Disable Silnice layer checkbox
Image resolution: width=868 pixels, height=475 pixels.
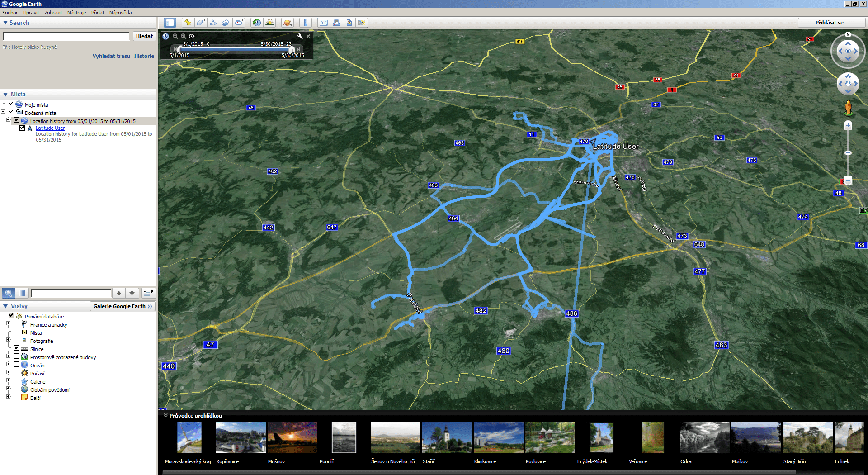[17, 348]
